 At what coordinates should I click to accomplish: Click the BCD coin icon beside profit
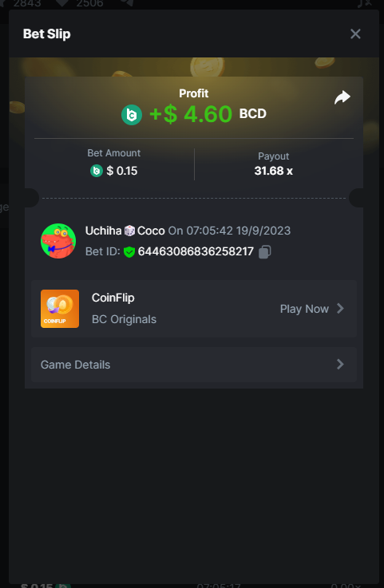(132, 115)
